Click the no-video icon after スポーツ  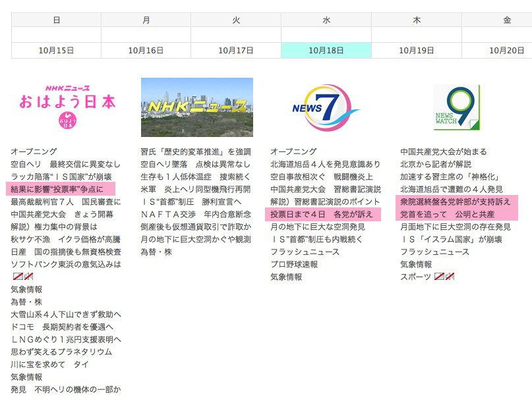point(439,277)
